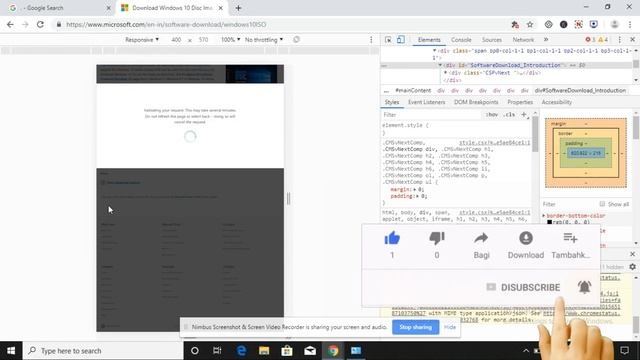The width and height of the screenshot is (640, 360).
Task: Click the Download icon in overlay
Action: point(526,238)
